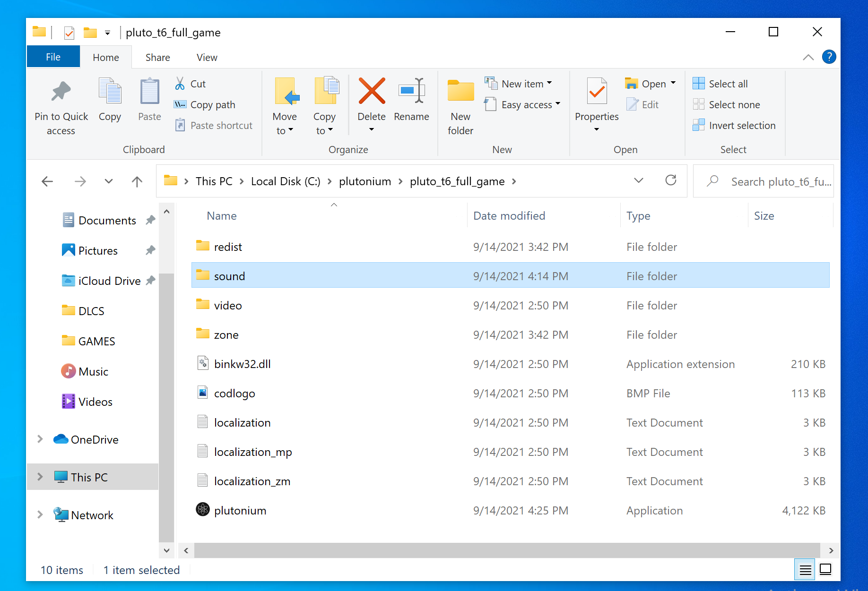Select the localization_mp text document

pos(511,452)
